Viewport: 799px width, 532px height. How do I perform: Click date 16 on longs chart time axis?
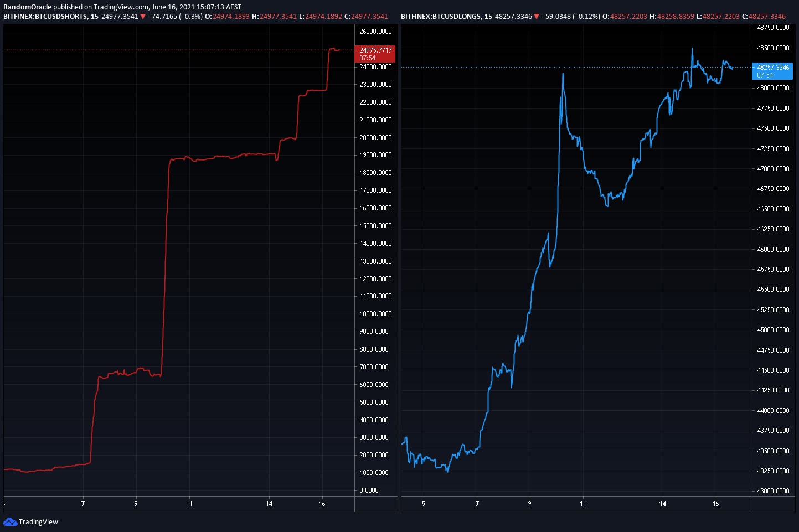click(x=716, y=504)
